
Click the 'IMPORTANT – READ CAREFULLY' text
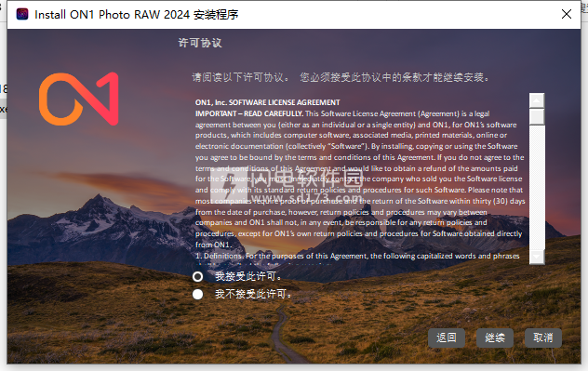[249, 113]
